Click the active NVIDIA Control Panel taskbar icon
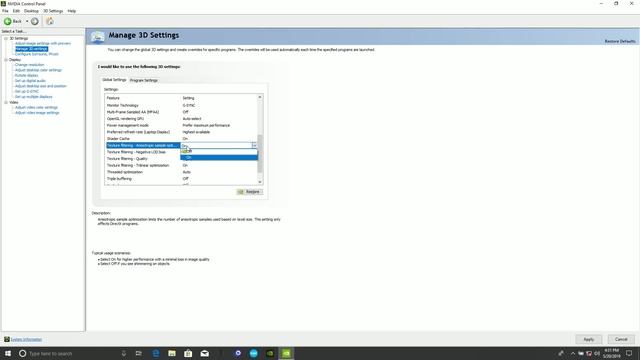 click(x=287, y=353)
